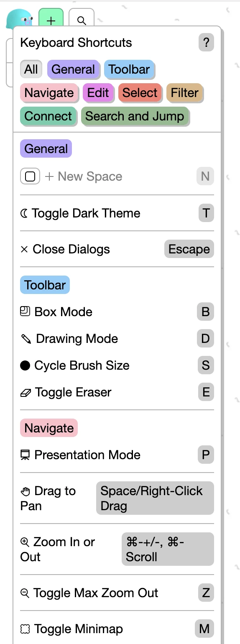
Task: Click the Drawing Mode pencil icon
Action: [26, 339]
